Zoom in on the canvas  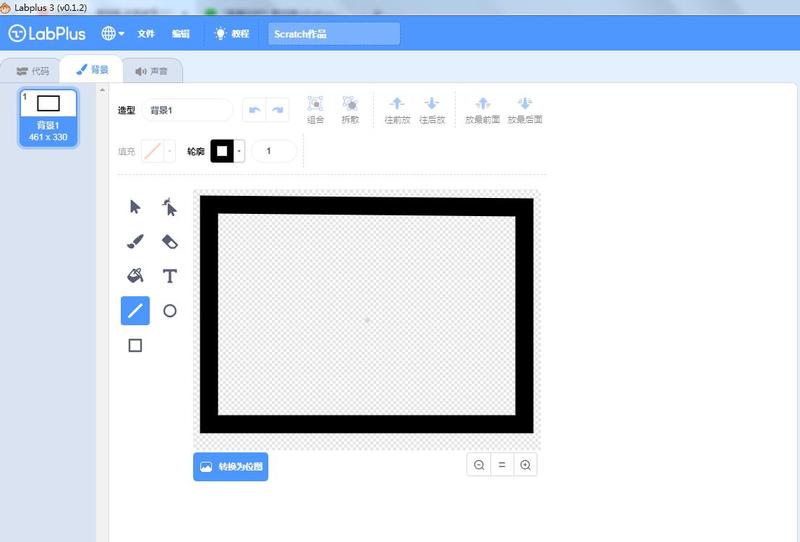[x=525, y=465]
